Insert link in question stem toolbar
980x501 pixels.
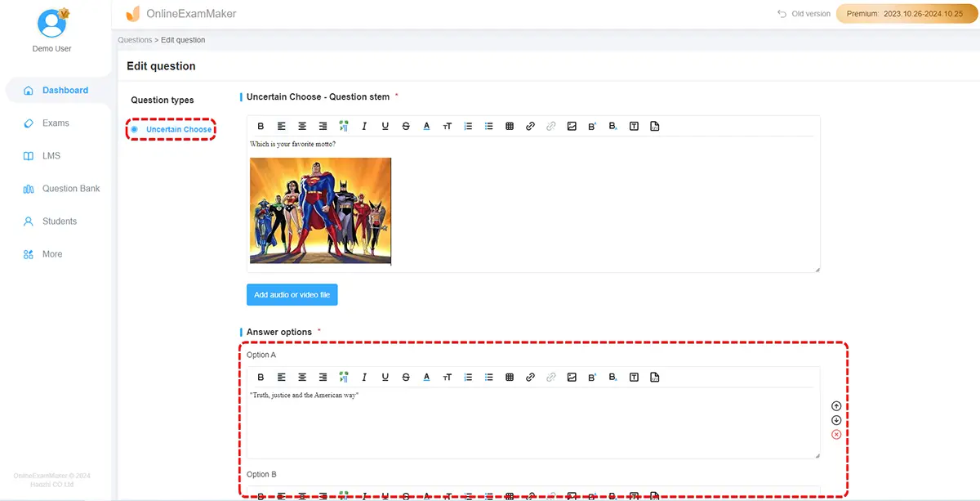pyautogui.click(x=530, y=126)
